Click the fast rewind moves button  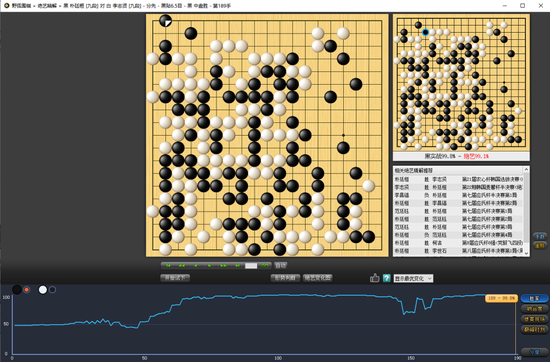182,266
